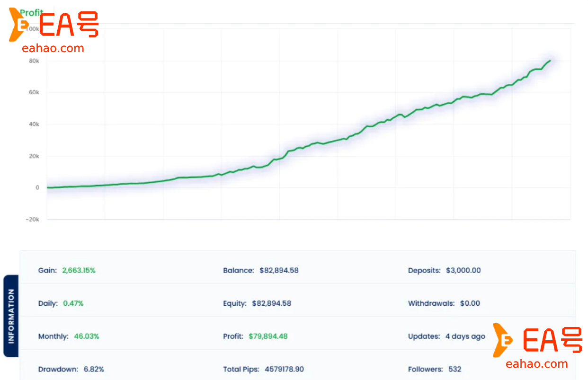Screen dimensions: 588x380
Task: Open the INFORMATION sidebar tab
Action: (x=11, y=315)
